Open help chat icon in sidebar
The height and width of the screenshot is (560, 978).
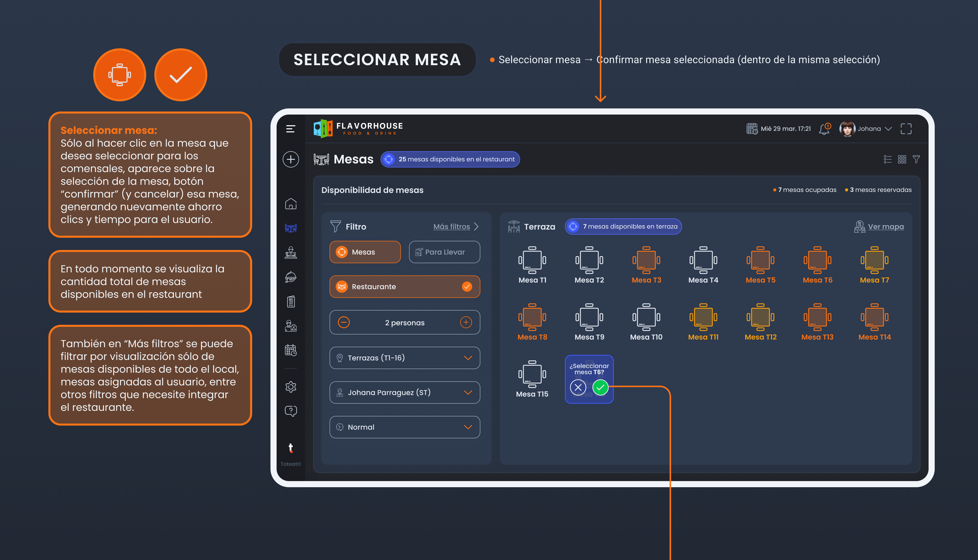pyautogui.click(x=291, y=411)
